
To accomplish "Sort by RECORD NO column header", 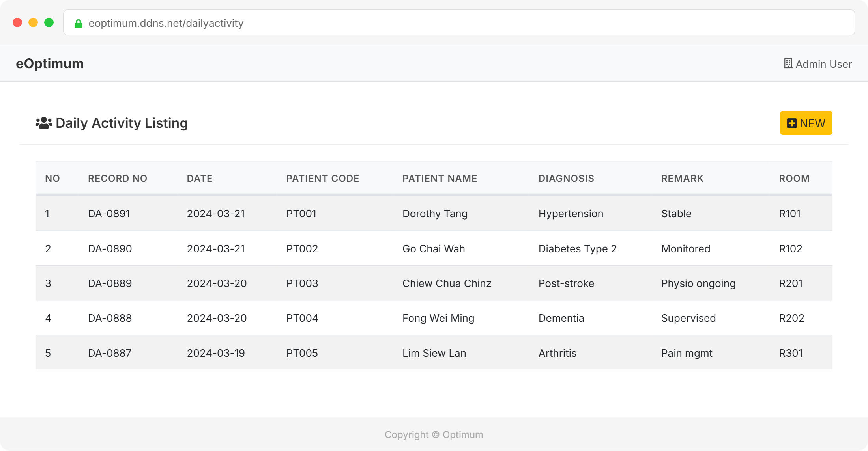I will click(x=117, y=179).
